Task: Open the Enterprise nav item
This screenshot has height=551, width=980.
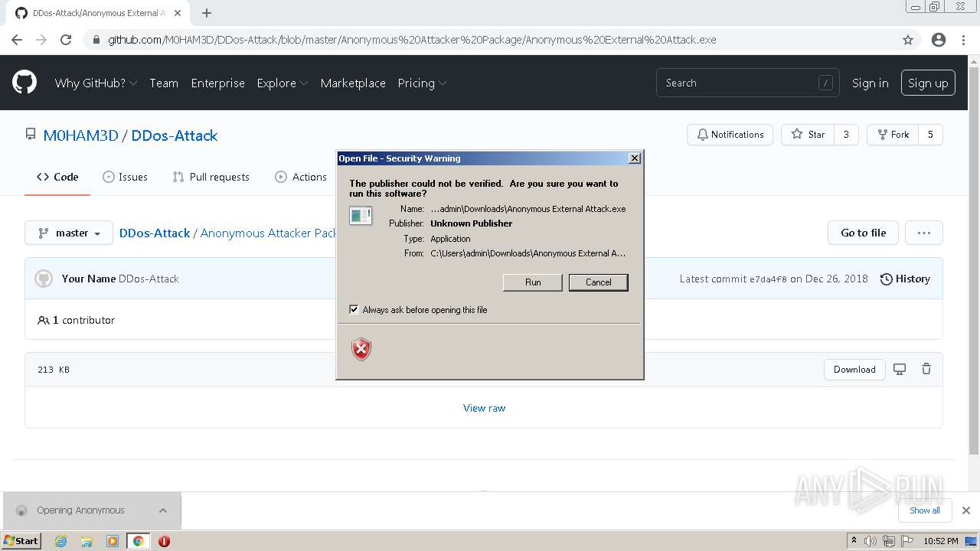Action: 217,83
